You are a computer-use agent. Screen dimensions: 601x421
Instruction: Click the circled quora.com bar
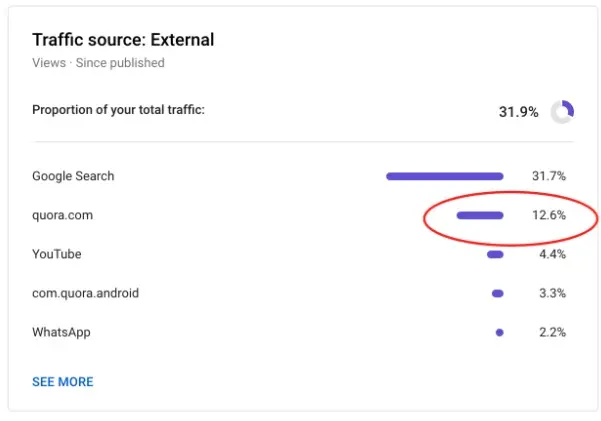[480, 215]
